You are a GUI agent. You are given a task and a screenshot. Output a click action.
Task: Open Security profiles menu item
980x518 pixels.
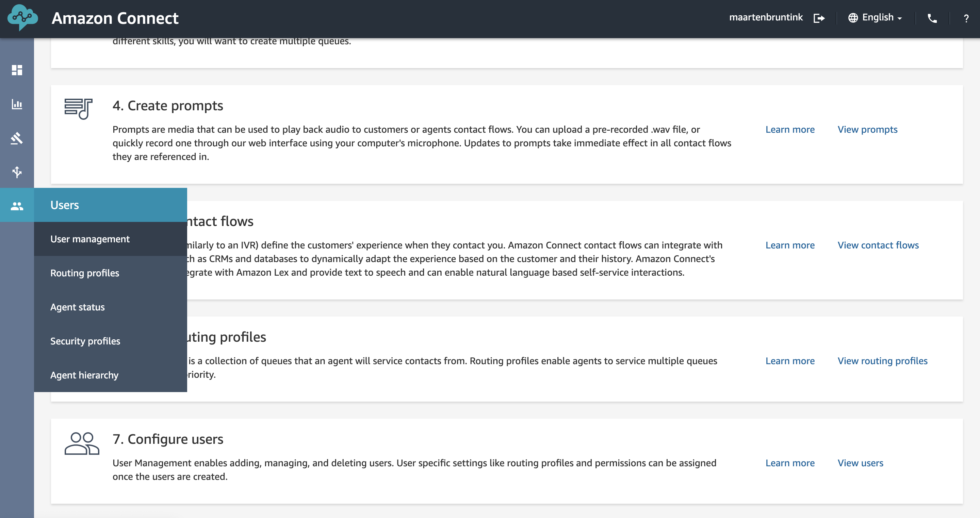(x=110, y=341)
